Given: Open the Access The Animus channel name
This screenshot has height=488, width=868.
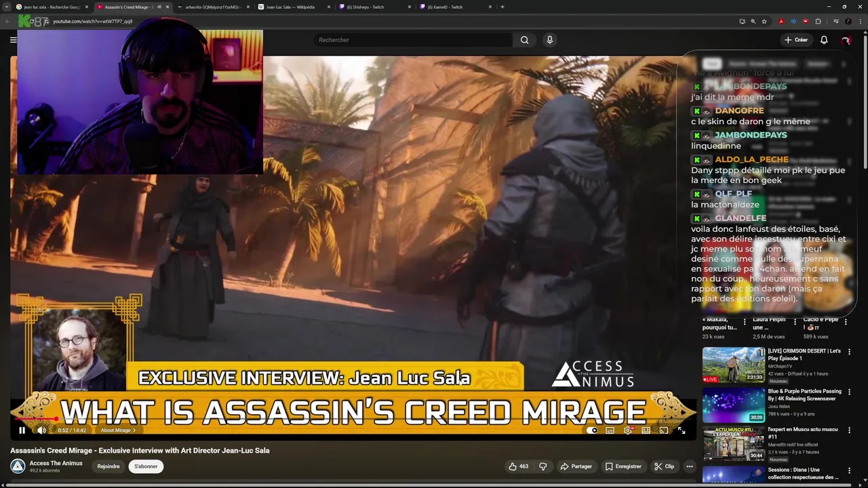Looking at the screenshot, I should (56, 463).
